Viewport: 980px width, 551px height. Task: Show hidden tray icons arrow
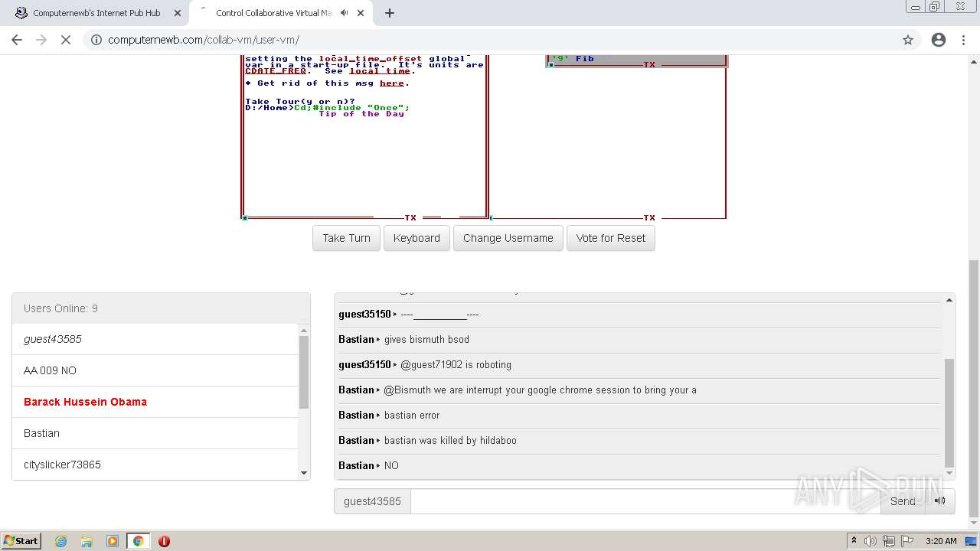(854, 540)
